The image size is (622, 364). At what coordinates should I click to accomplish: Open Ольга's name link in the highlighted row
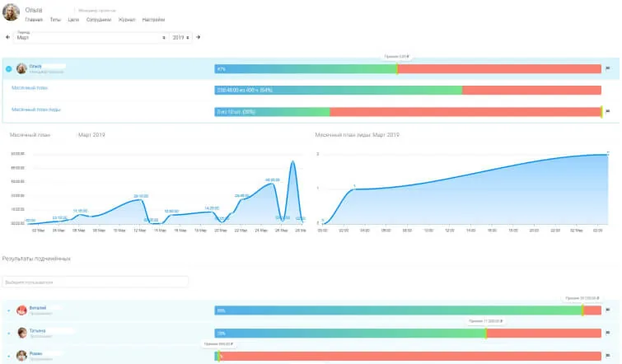tap(35, 66)
